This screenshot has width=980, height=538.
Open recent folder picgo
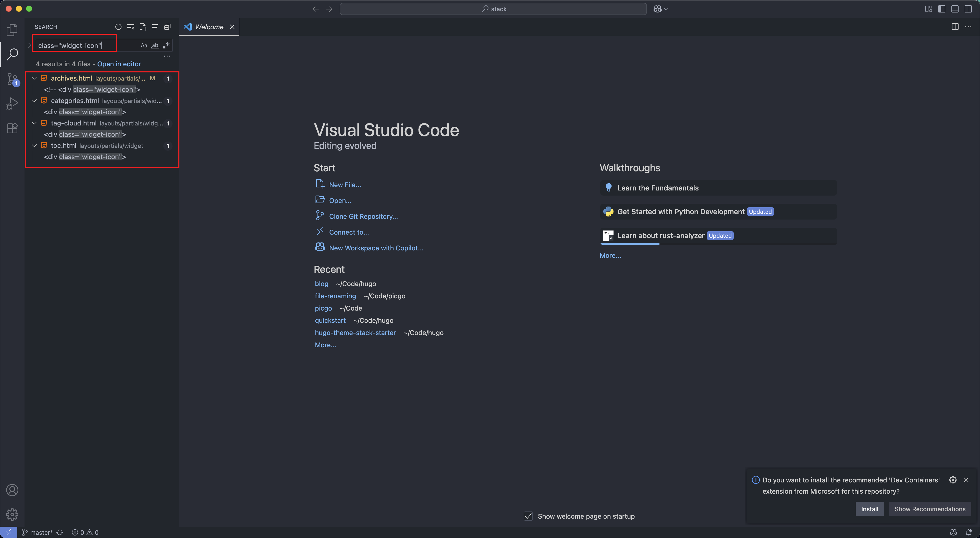[x=323, y=308]
